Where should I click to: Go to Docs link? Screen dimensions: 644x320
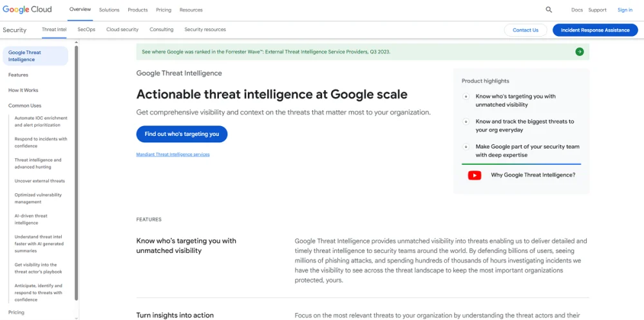point(576,10)
